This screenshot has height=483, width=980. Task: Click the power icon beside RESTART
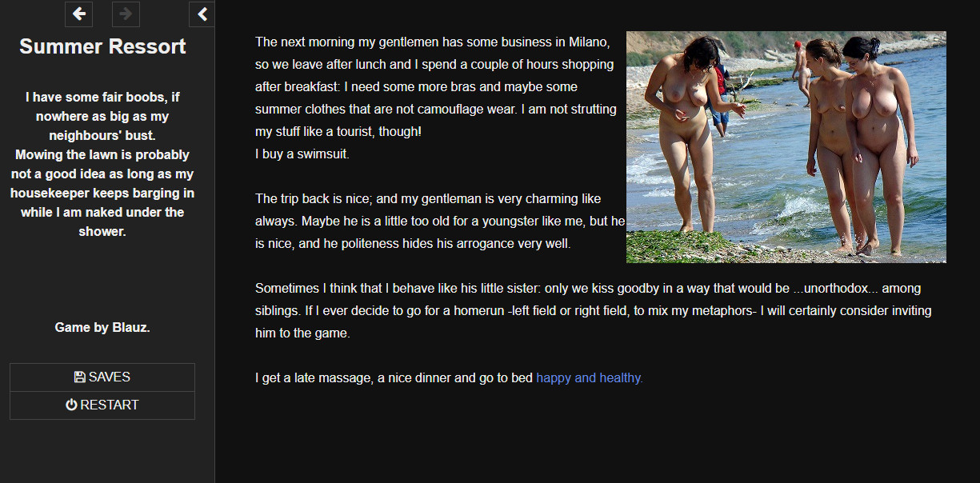tap(71, 405)
